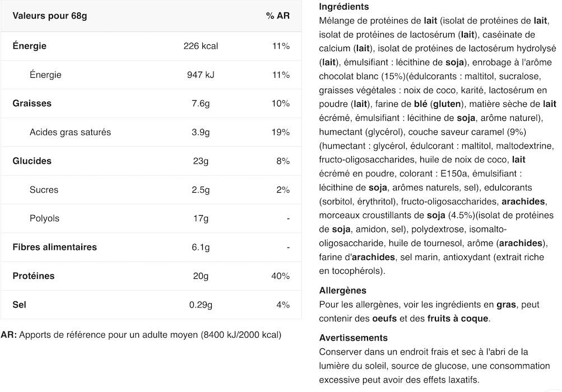Click the 'Allergènes' heading

click(343, 290)
